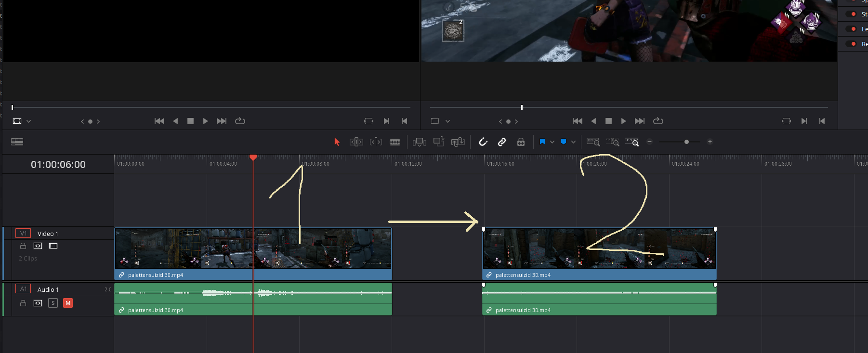Go to first frame in timeline viewer
Screen dimensions: 868x353
point(578,121)
